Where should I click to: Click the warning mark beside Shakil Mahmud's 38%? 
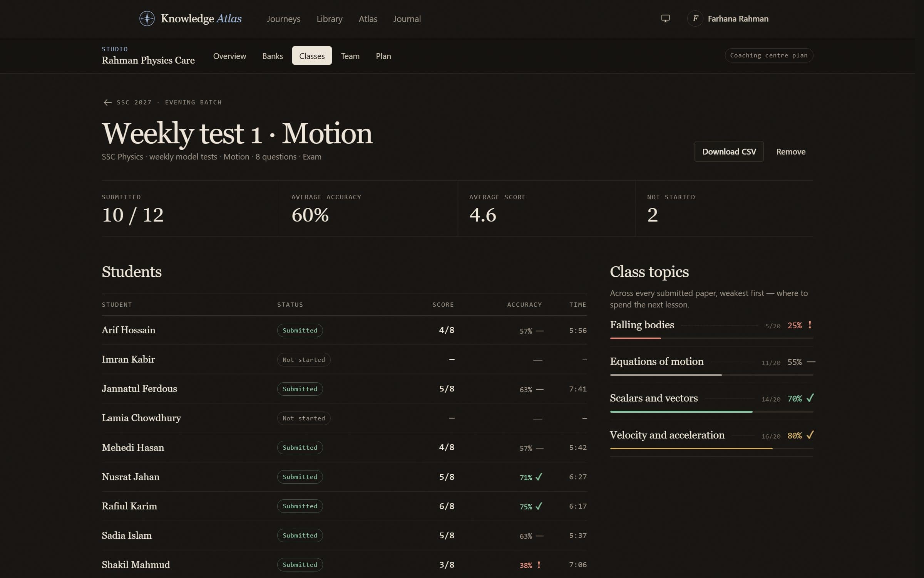539,565
